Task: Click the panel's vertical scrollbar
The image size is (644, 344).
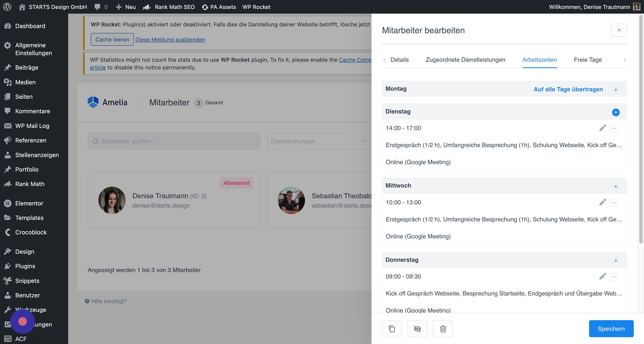Action: click(641, 129)
